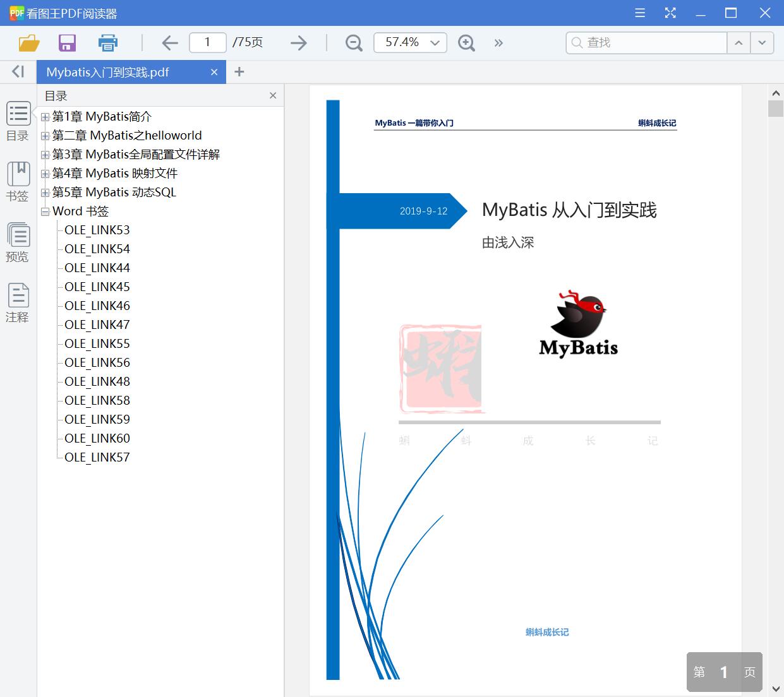Image resolution: width=784 pixels, height=697 pixels.
Task: Jump to OLE_LINK58 bookmark
Action: pos(97,401)
